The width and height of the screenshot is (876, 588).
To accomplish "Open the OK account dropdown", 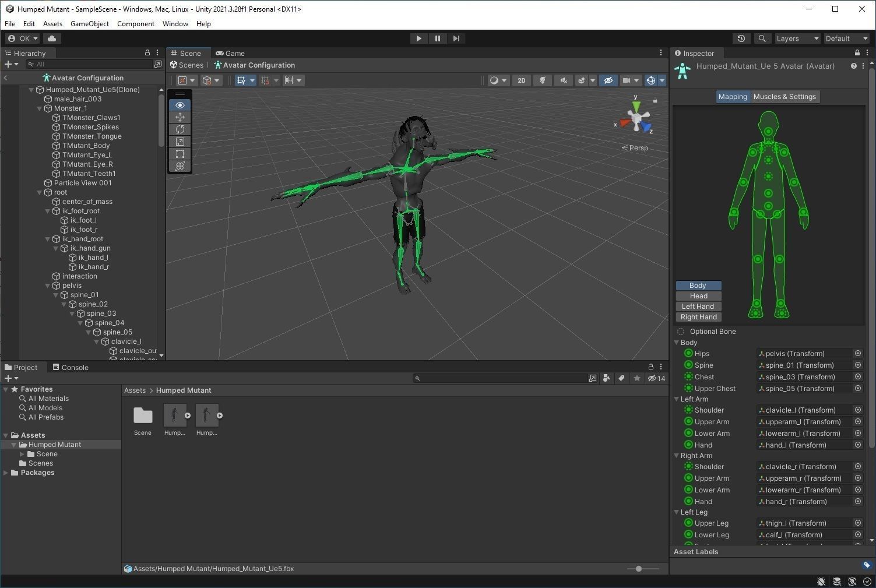I will coord(23,38).
